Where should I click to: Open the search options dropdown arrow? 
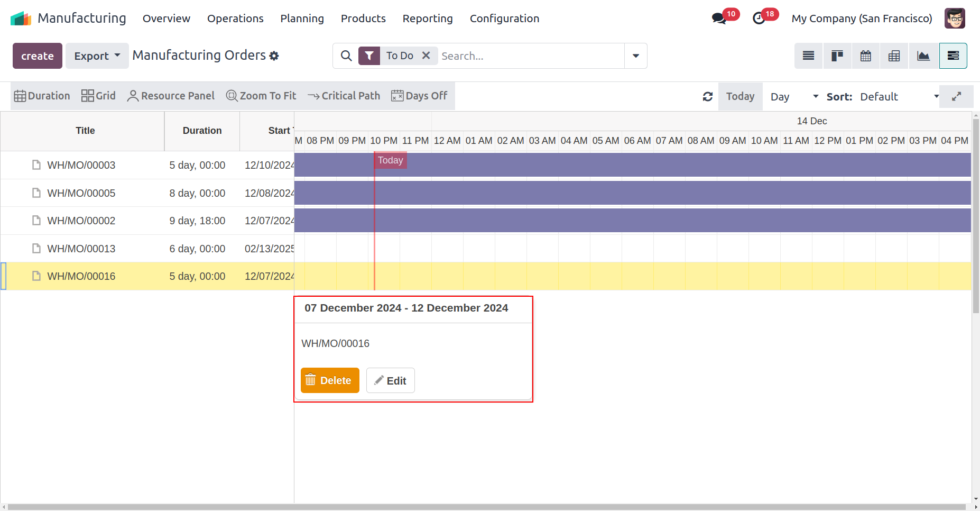pyautogui.click(x=635, y=56)
